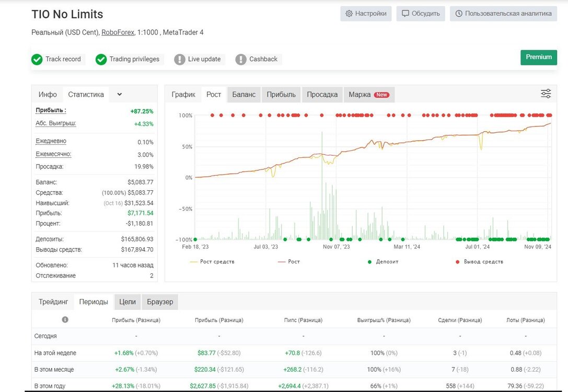Screen dimensions: 568x392
Task: Click green checkmark next to Trading privileges
Action: (x=101, y=60)
